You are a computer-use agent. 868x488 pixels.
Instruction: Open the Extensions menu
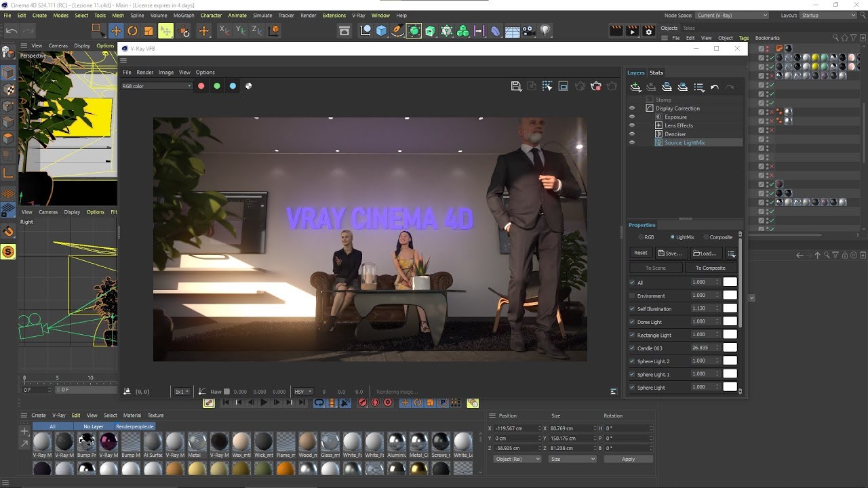(x=334, y=15)
